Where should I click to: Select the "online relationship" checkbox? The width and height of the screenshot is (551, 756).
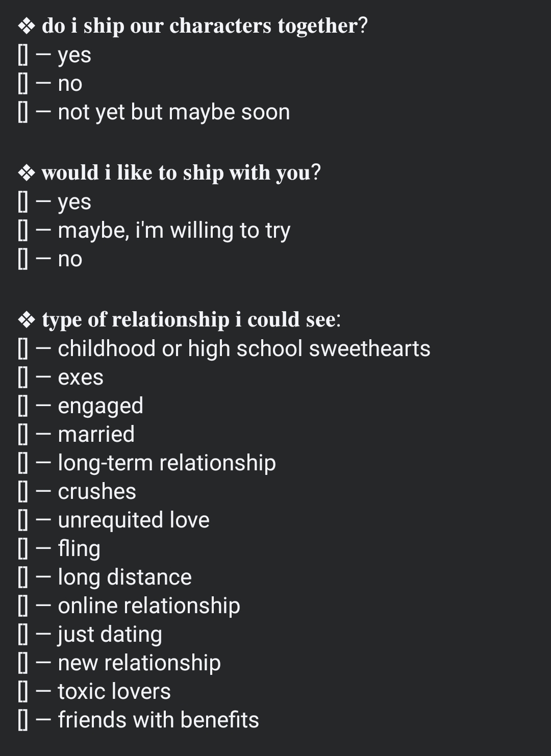(x=23, y=607)
